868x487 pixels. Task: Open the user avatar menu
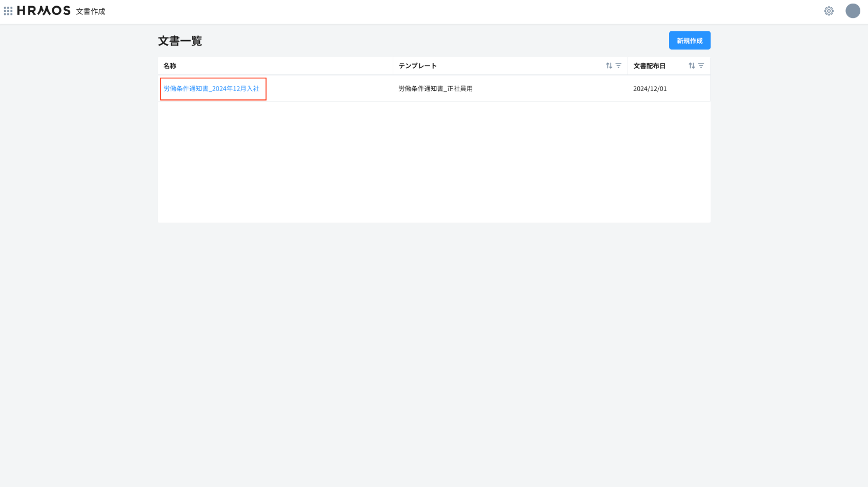point(852,11)
